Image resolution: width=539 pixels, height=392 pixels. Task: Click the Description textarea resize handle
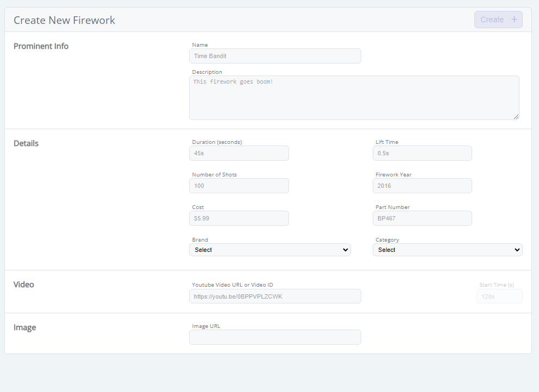click(x=516, y=117)
